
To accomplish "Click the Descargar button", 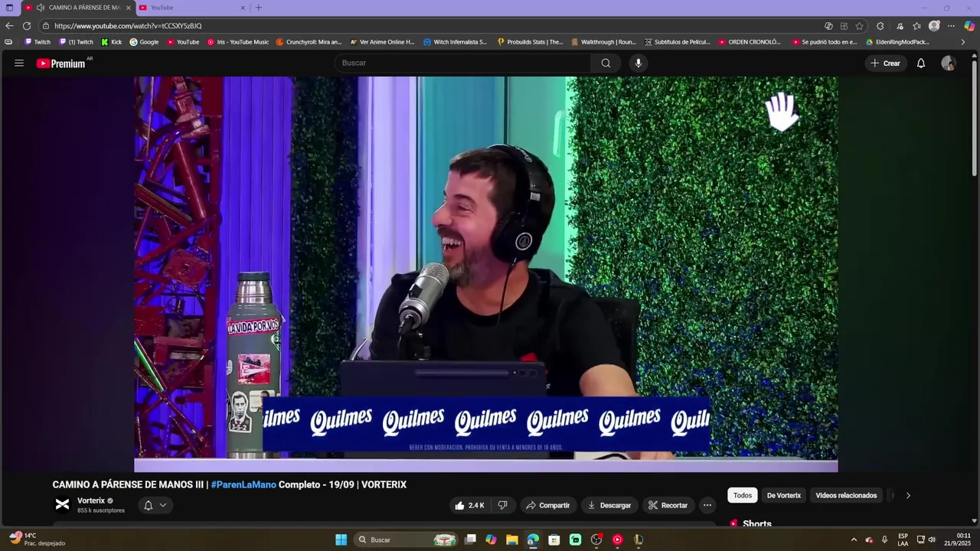I will click(x=609, y=505).
